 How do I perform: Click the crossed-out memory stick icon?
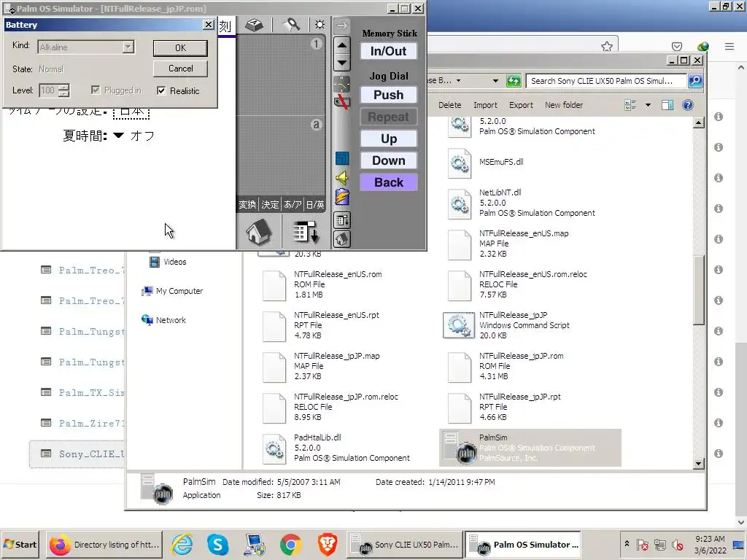[341, 101]
